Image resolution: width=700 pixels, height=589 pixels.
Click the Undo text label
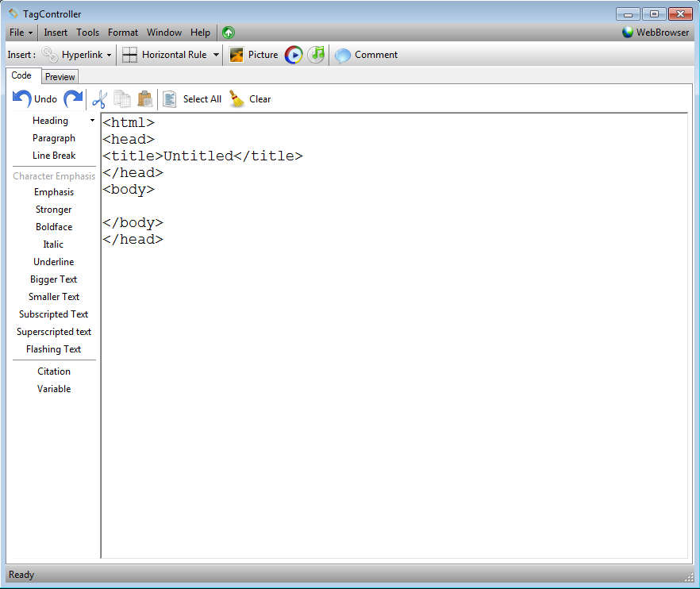(x=45, y=99)
